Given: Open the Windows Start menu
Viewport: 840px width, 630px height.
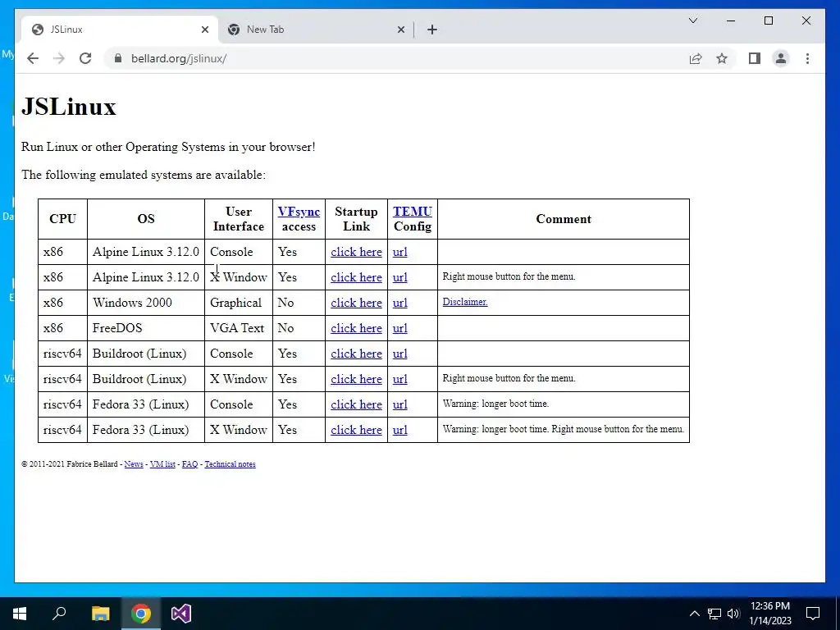Looking at the screenshot, I should (x=20, y=614).
